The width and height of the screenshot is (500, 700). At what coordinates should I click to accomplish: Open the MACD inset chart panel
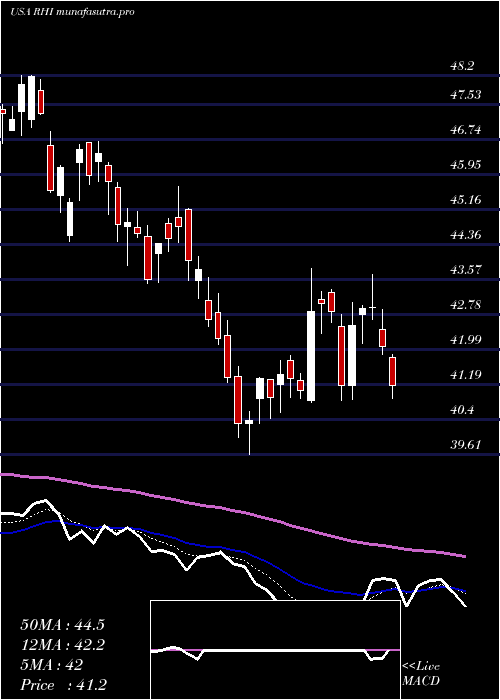pyautogui.click(x=275, y=650)
